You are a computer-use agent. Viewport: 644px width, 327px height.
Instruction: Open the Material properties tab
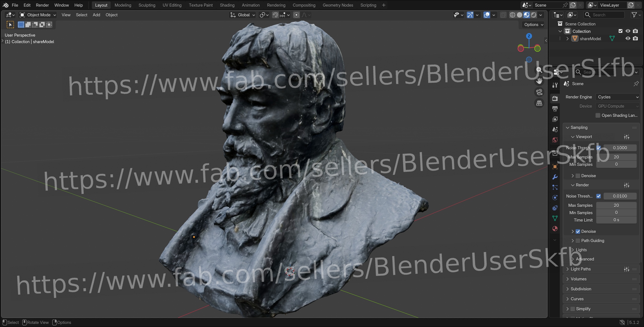pyautogui.click(x=555, y=228)
